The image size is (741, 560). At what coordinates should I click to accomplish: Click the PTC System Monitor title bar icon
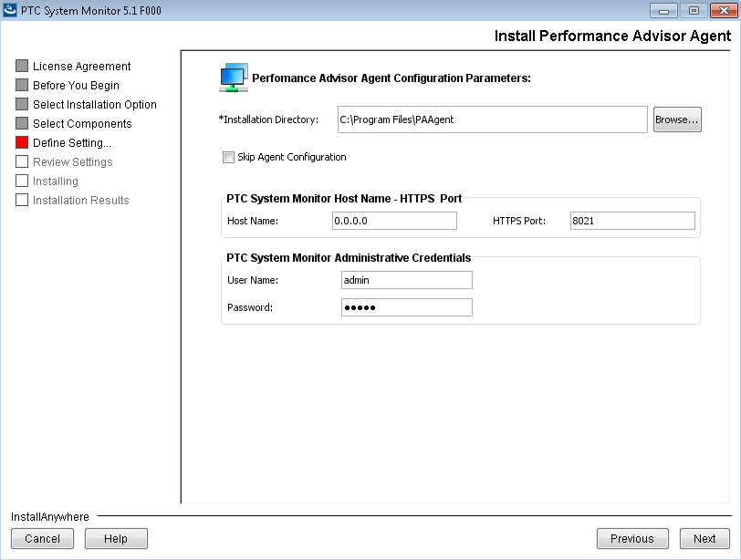click(x=10, y=10)
